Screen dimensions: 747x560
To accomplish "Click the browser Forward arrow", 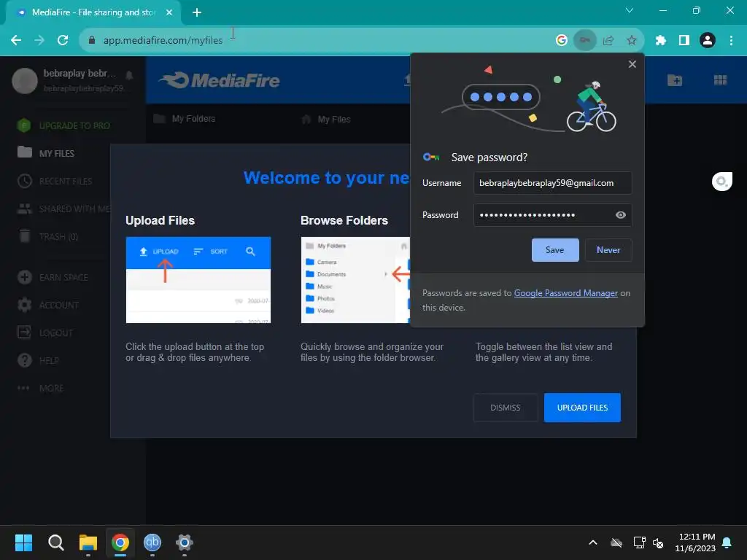I will click(x=39, y=41).
